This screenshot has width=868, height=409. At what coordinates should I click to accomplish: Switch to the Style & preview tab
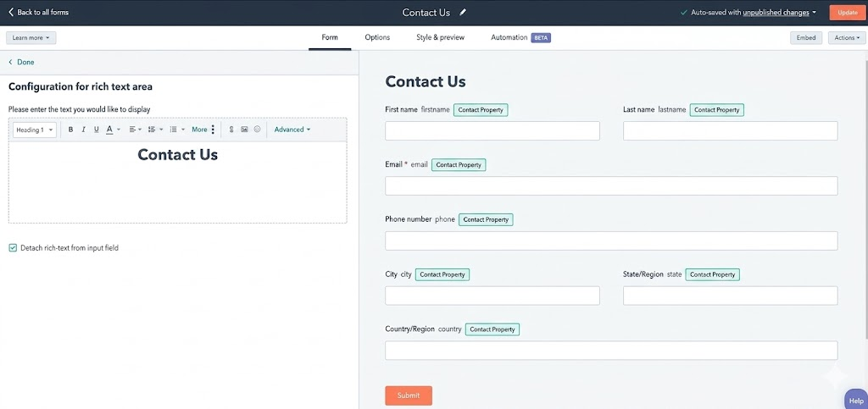point(440,37)
